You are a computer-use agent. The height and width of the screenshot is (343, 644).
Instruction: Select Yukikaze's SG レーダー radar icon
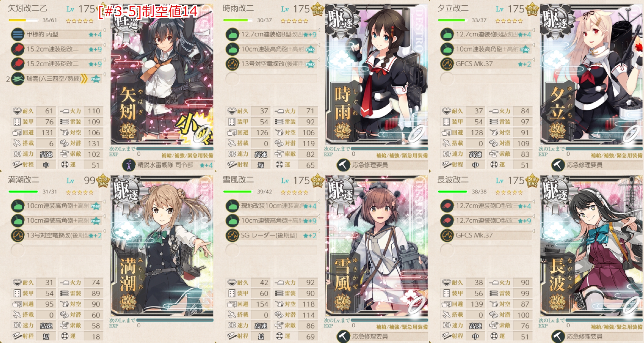233,235
